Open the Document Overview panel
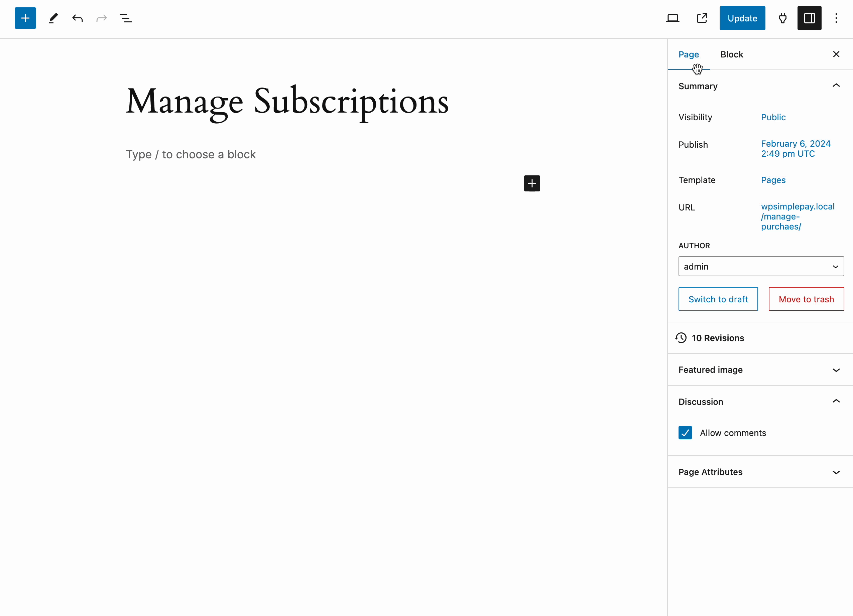The image size is (853, 616). pyautogui.click(x=125, y=18)
